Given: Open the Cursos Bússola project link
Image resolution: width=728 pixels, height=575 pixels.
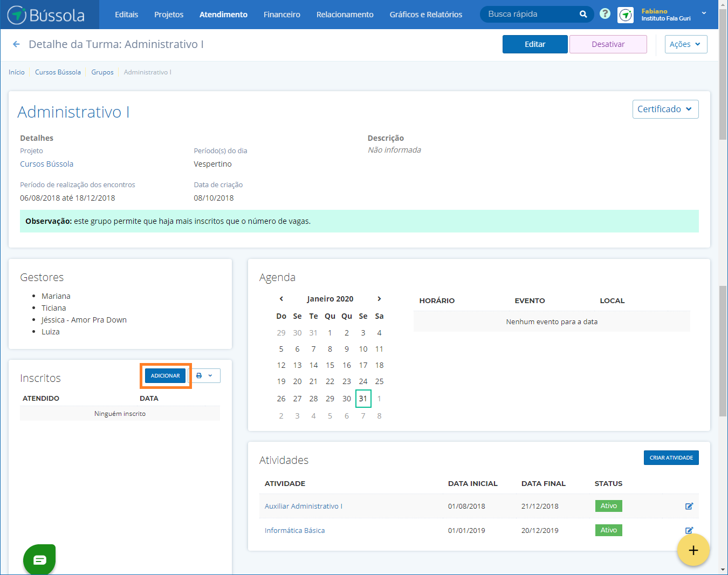Looking at the screenshot, I should (x=46, y=164).
